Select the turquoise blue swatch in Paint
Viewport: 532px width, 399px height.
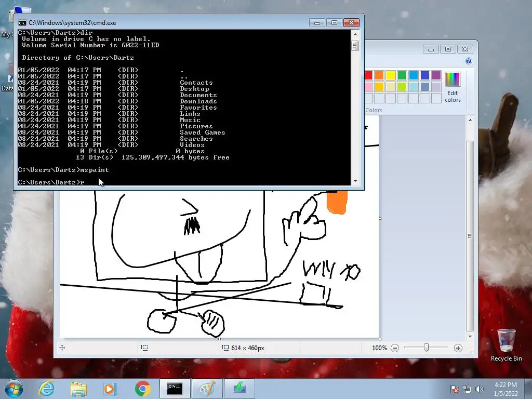[x=414, y=75]
